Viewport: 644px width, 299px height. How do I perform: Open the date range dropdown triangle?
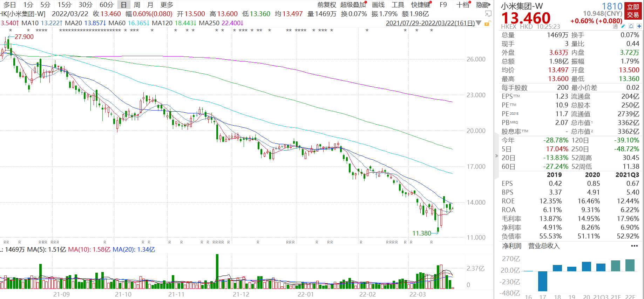click(x=479, y=23)
